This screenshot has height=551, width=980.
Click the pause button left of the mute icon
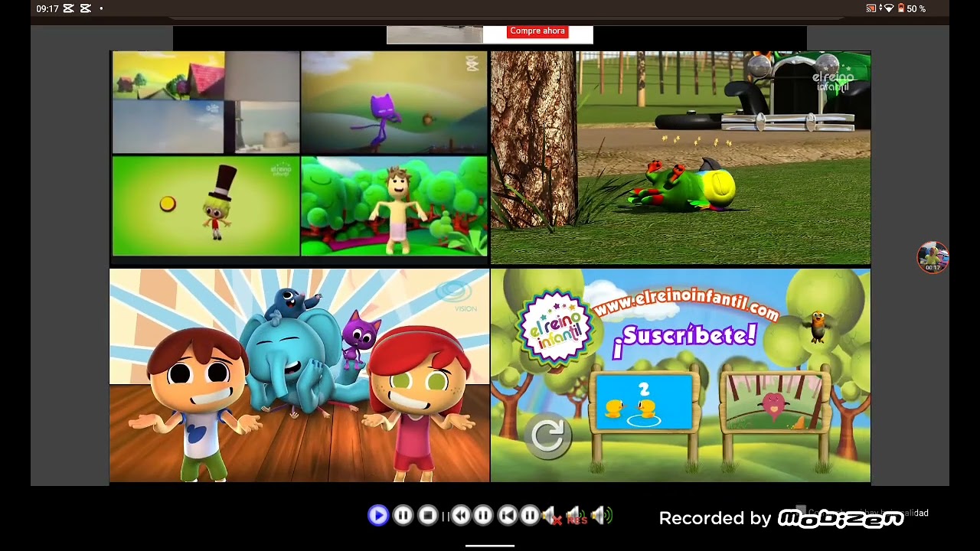[529, 516]
